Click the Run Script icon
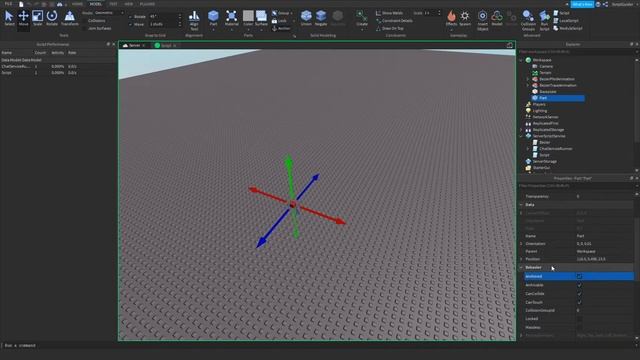The width and height of the screenshot is (640, 360). point(544,20)
